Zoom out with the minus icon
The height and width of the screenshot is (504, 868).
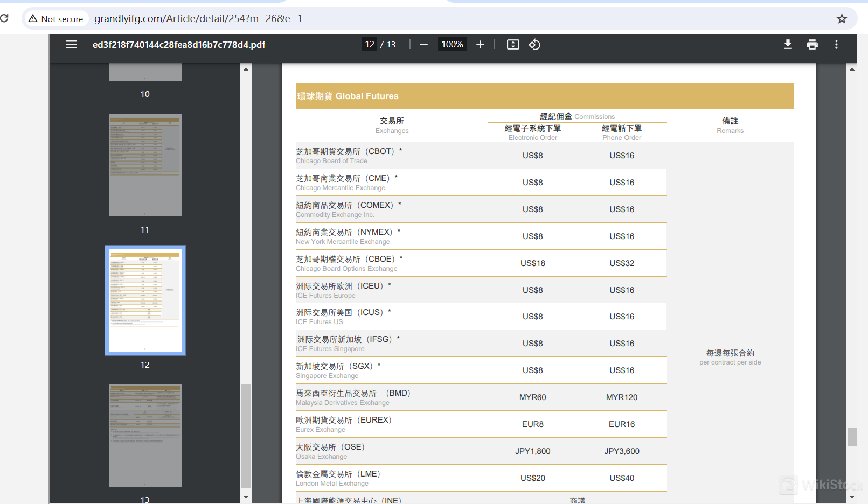pyautogui.click(x=423, y=45)
